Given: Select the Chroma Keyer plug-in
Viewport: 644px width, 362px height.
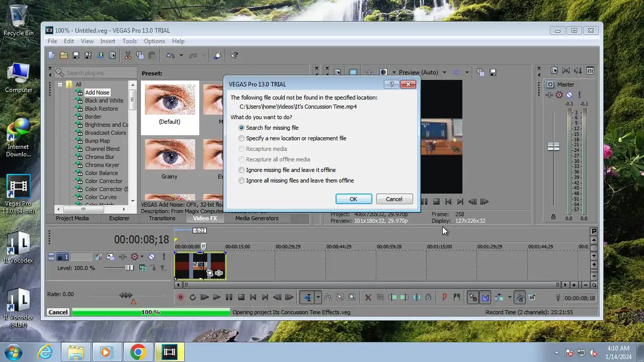Looking at the screenshot, I should pyautogui.click(x=102, y=165).
